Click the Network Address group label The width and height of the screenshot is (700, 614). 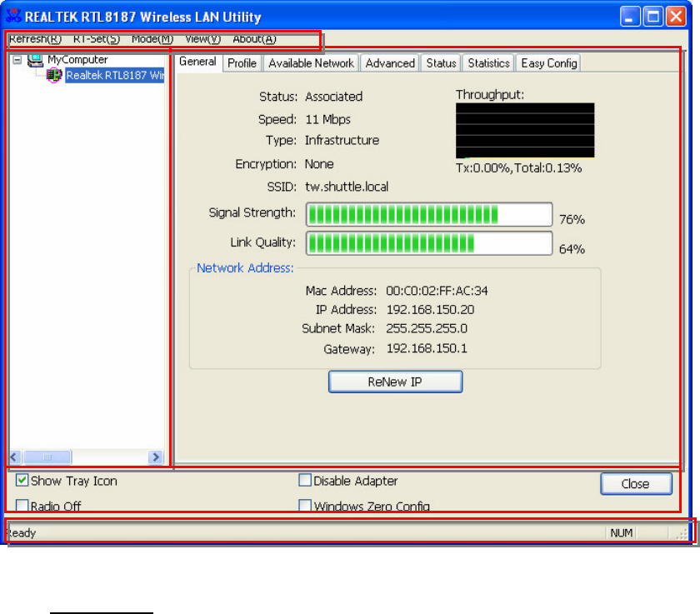coord(245,267)
